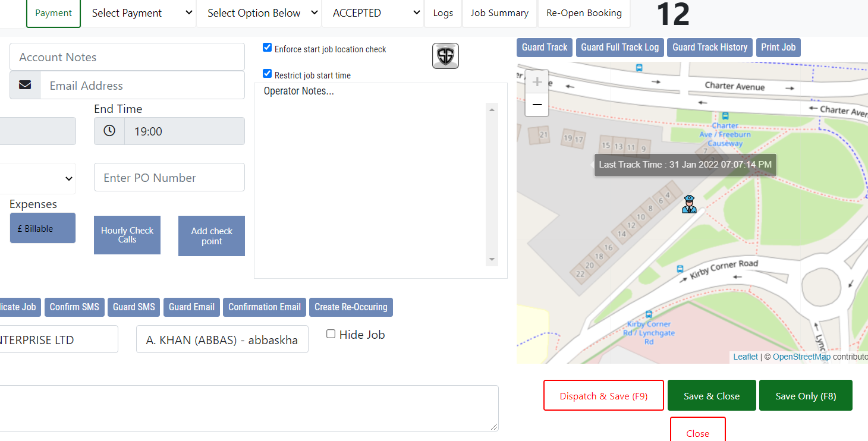Click the bus stop icon on Kirby Corner Road
Viewport: 868px width, 441px height.
click(680, 269)
